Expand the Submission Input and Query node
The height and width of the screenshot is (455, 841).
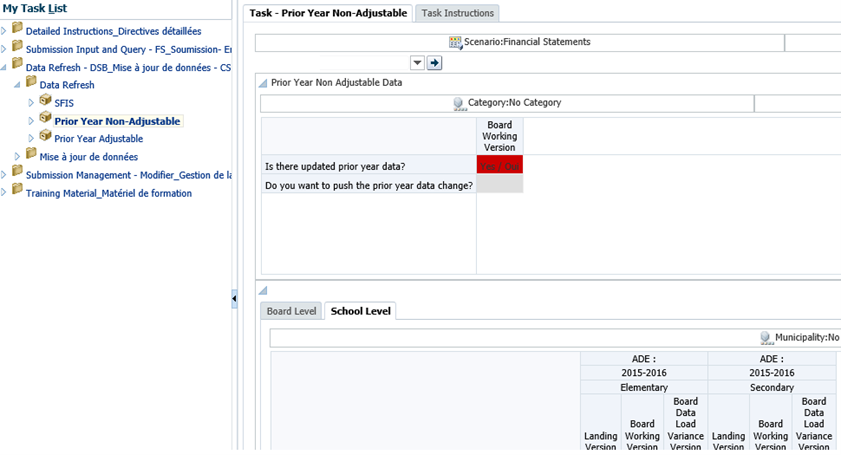(3, 49)
